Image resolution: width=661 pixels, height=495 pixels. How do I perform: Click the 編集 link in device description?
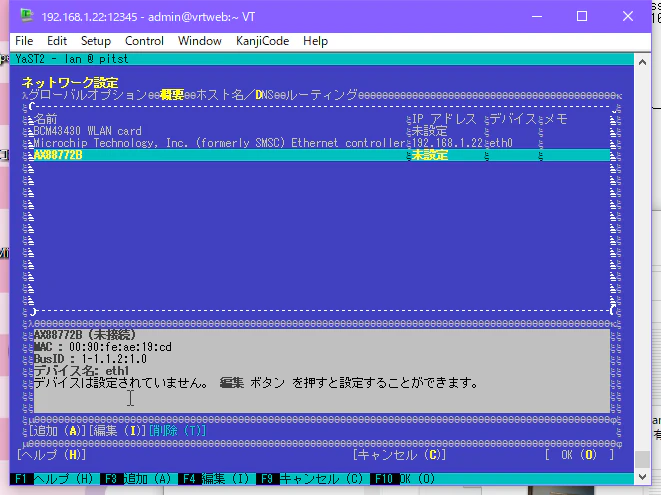231,383
